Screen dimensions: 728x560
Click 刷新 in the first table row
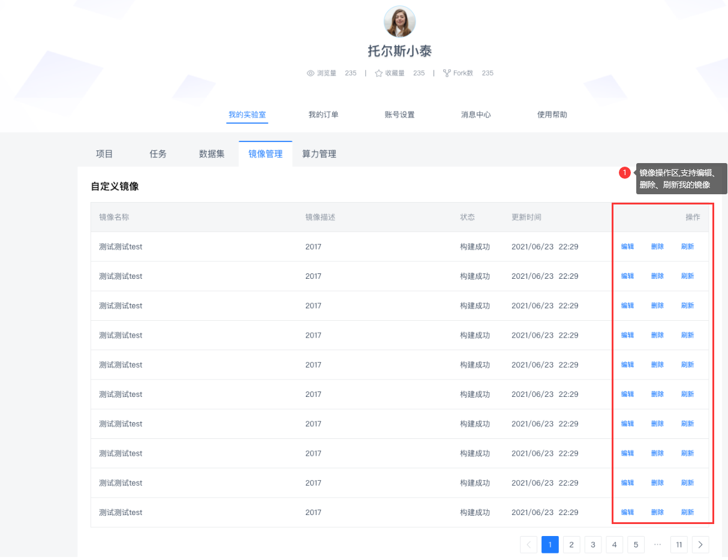click(x=687, y=246)
